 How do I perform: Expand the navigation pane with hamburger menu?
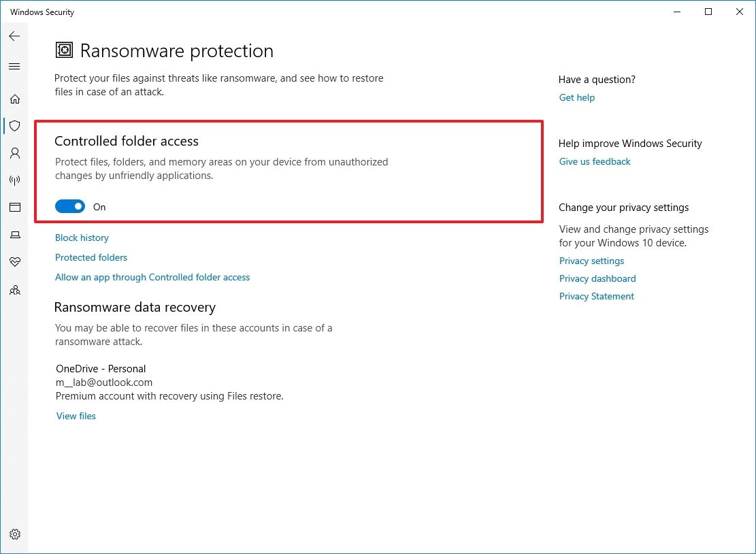[x=14, y=66]
